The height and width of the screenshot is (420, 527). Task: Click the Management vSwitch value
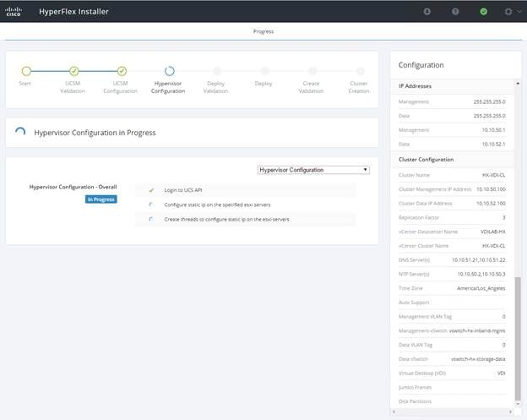pyautogui.click(x=477, y=331)
